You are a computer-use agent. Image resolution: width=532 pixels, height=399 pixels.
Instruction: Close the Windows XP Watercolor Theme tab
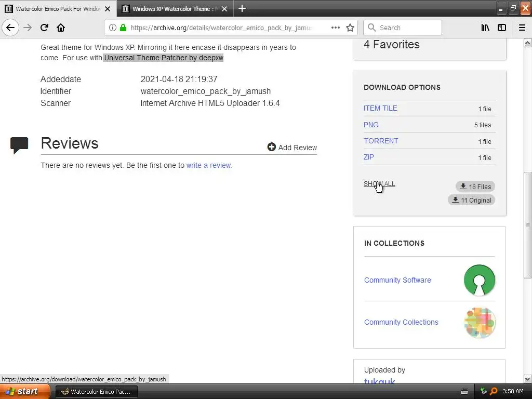[224, 9]
